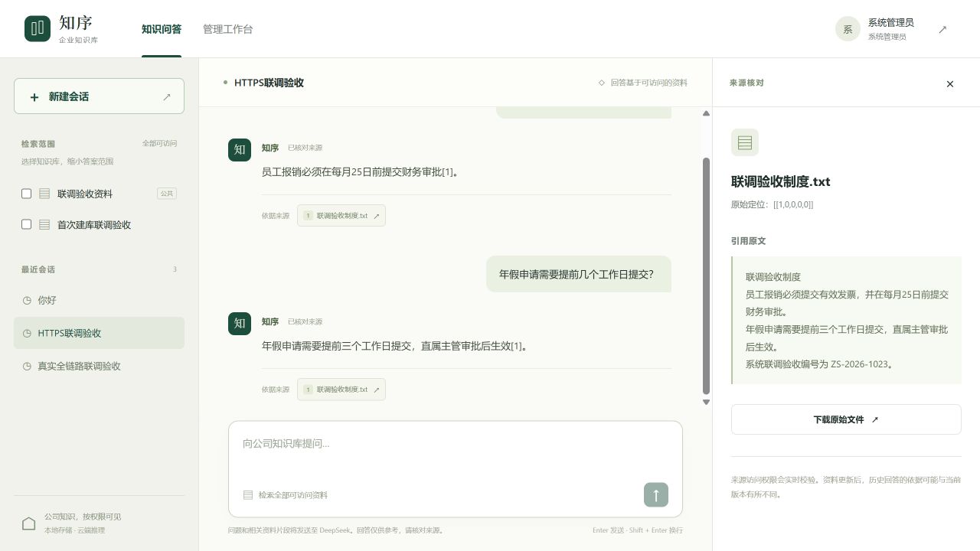980x551 pixels.
Task: Start a new chat with 新建会话
Action: [99, 96]
